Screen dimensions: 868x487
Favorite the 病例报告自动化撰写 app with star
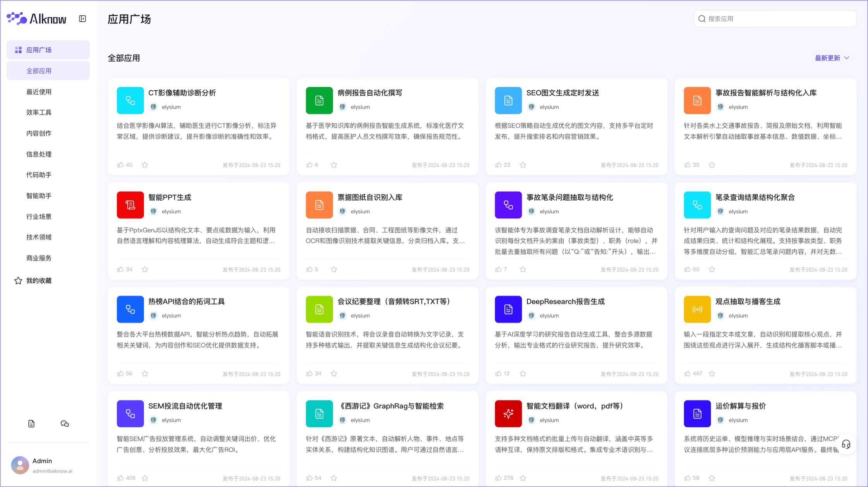pos(334,165)
